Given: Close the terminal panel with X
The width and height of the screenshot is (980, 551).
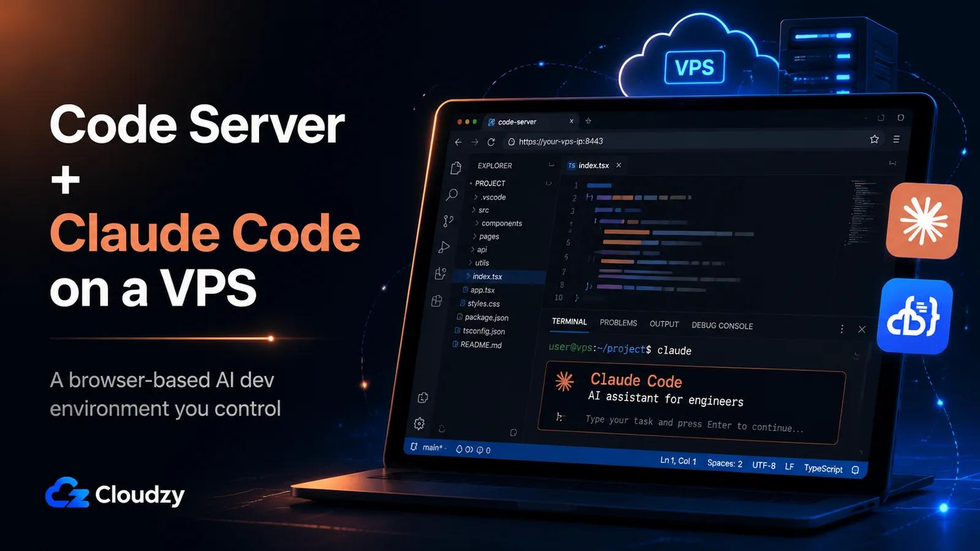Looking at the screenshot, I should click(862, 329).
